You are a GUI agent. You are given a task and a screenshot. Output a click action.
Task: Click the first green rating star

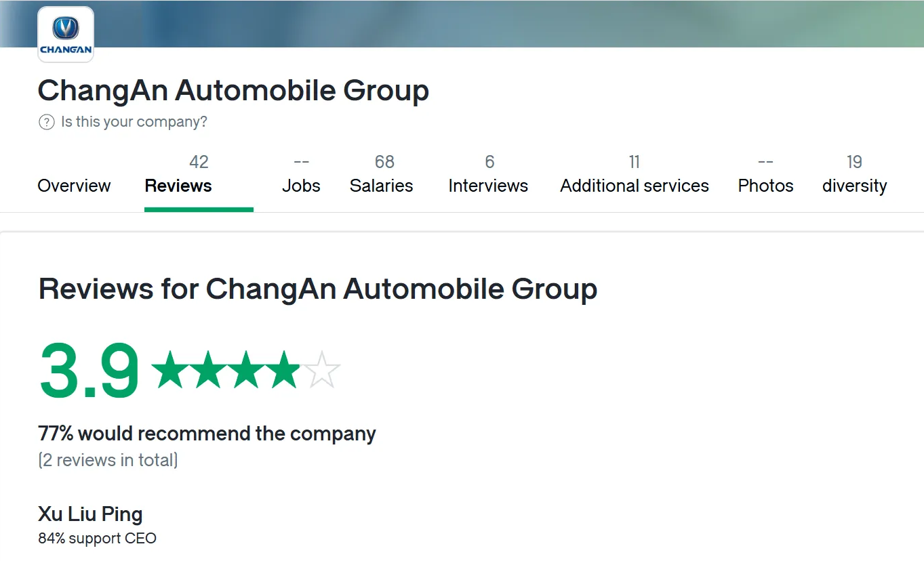pos(170,369)
